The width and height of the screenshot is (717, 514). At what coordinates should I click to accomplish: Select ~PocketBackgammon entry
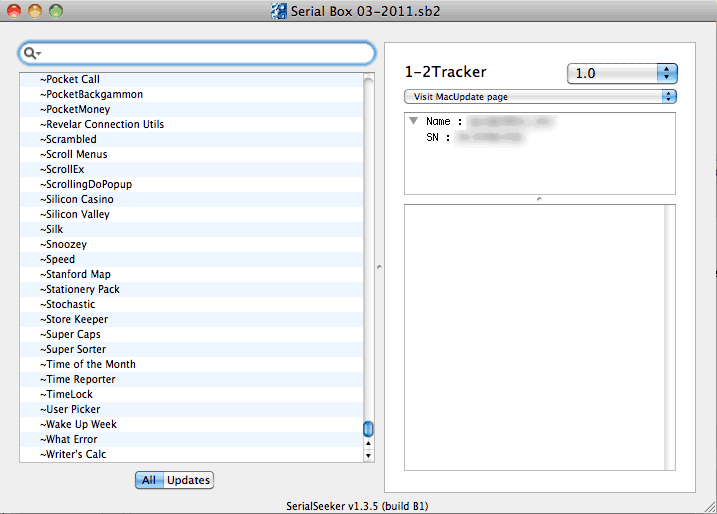coord(192,94)
